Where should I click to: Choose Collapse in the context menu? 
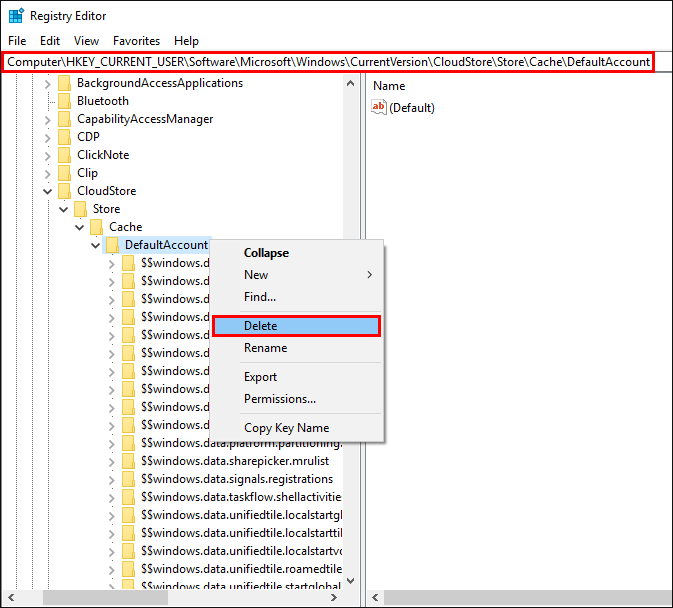pyautogui.click(x=266, y=253)
